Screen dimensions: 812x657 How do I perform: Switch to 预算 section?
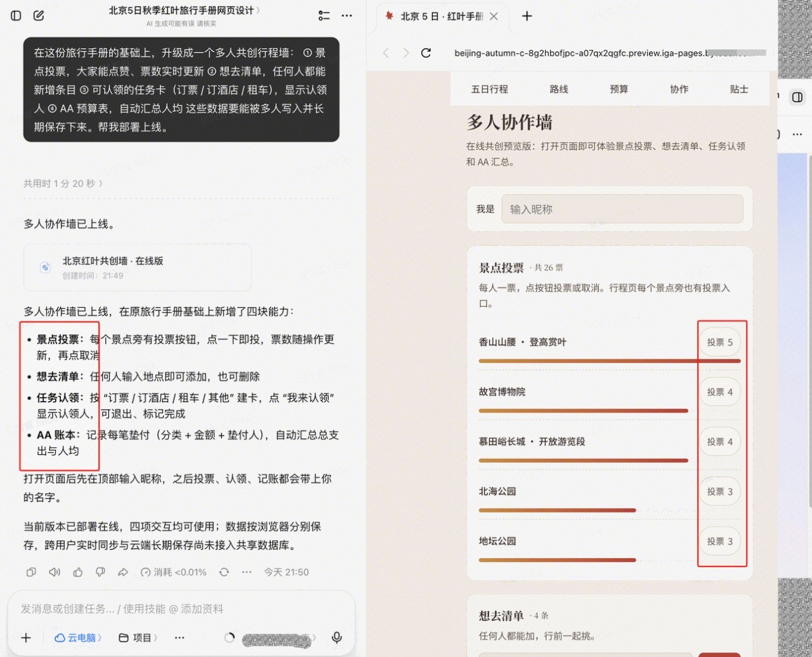tap(619, 89)
